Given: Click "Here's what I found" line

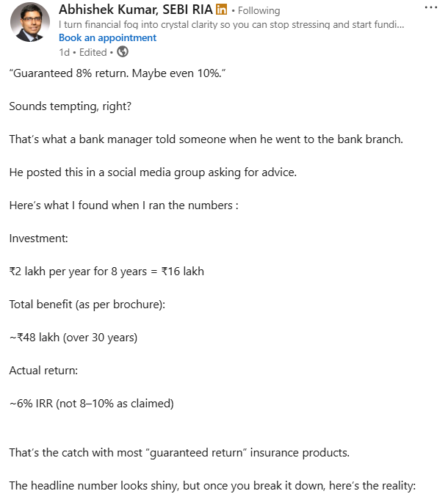Looking at the screenshot, I should tap(123, 205).
